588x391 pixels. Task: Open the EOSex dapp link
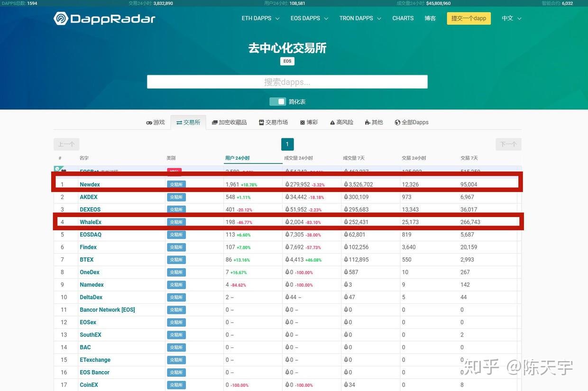tap(88, 322)
